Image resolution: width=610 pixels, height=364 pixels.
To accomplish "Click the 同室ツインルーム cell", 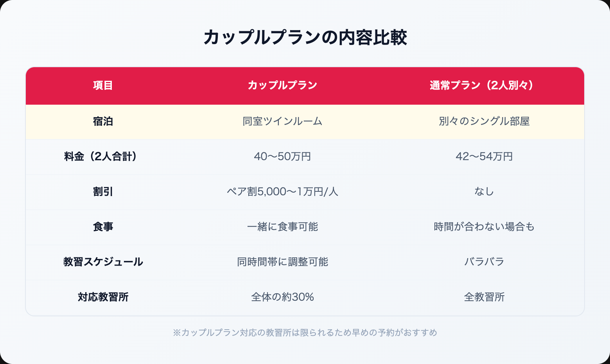I will click(282, 121).
